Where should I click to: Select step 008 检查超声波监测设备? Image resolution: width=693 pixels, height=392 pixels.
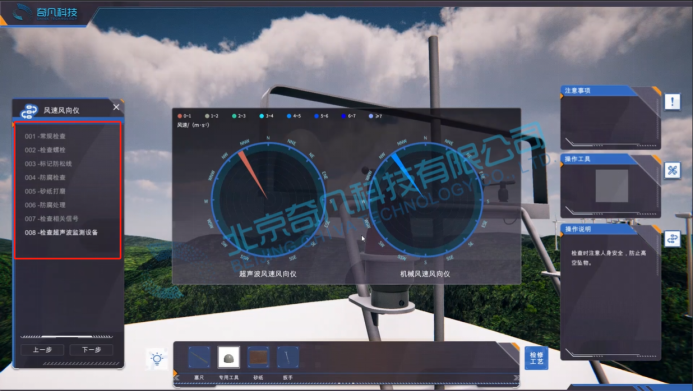tap(61, 232)
